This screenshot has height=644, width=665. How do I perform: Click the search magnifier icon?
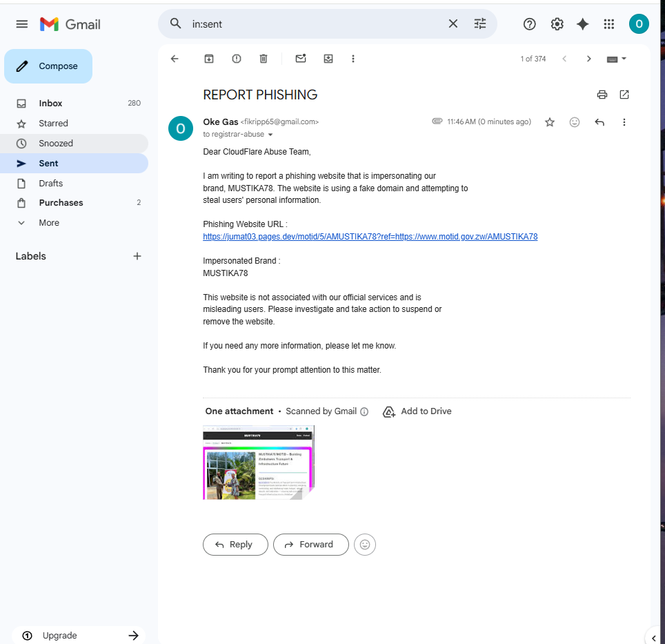[176, 23]
